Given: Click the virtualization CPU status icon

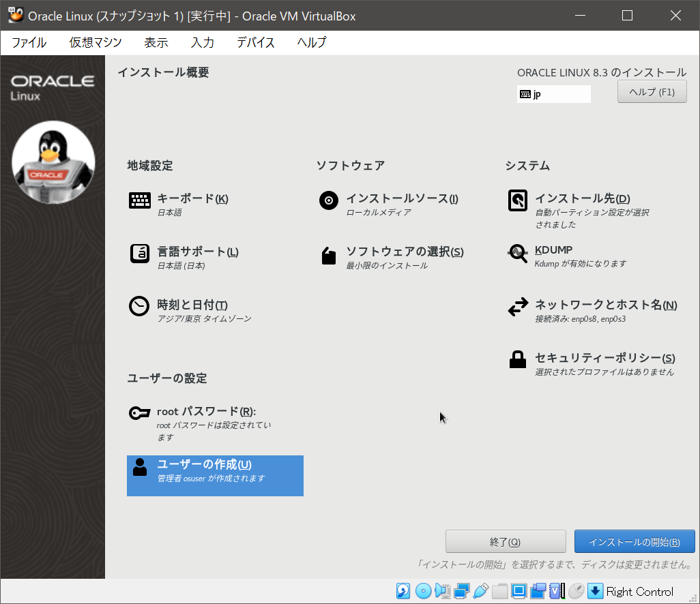Looking at the screenshot, I should (557, 591).
